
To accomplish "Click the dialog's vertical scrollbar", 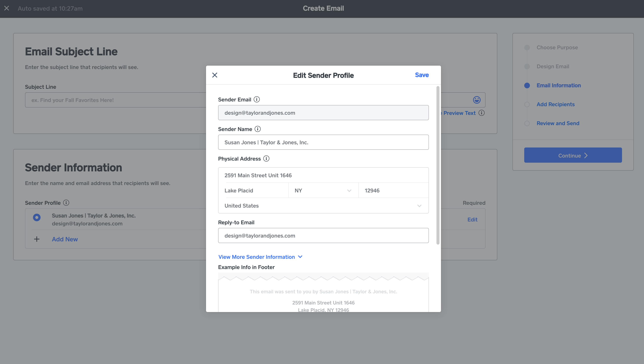I will pos(438,165).
